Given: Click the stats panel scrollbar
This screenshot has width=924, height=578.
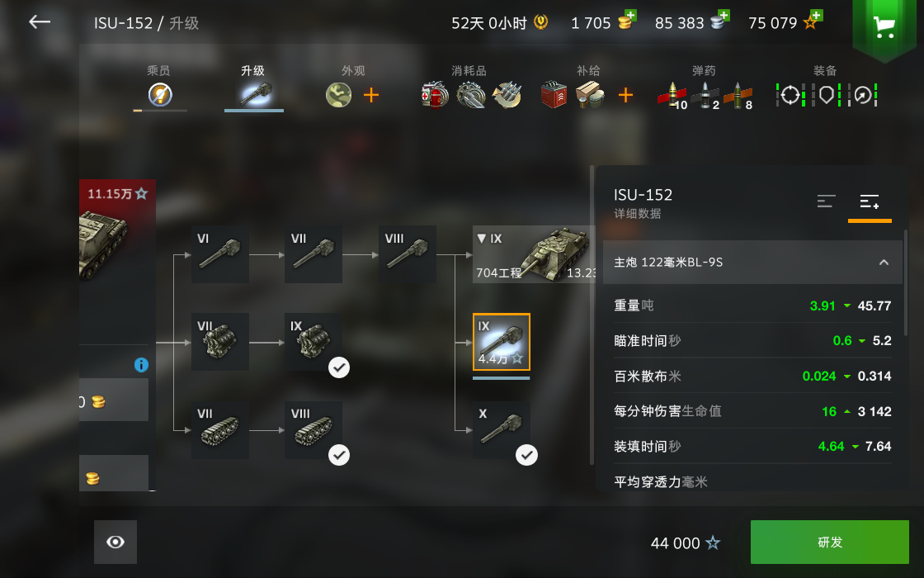Looking at the screenshot, I should 906,283.
